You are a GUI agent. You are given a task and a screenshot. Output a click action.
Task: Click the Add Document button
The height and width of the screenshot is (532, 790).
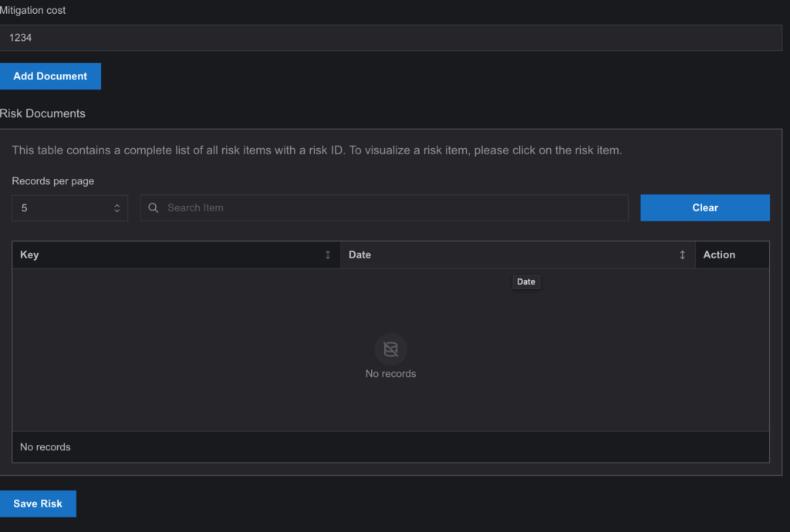(x=50, y=76)
